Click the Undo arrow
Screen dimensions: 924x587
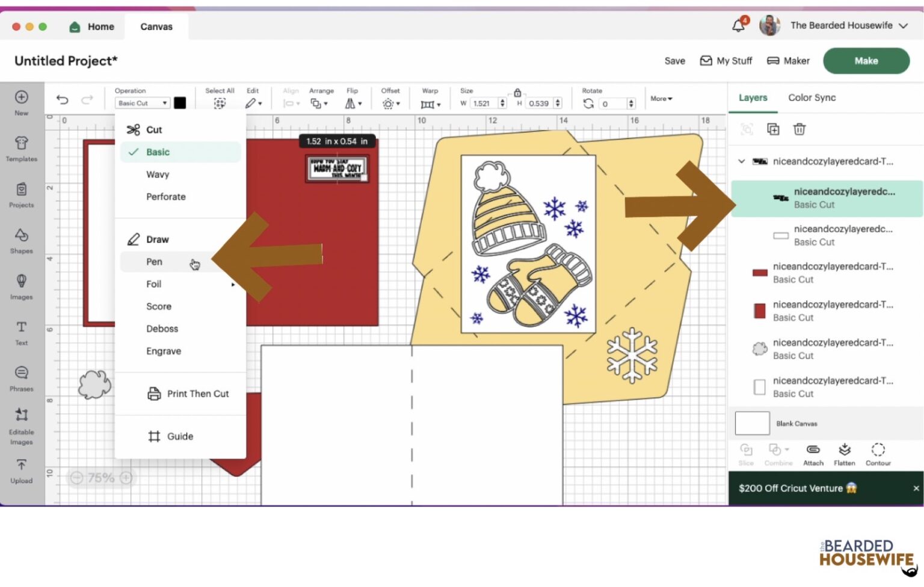click(63, 100)
